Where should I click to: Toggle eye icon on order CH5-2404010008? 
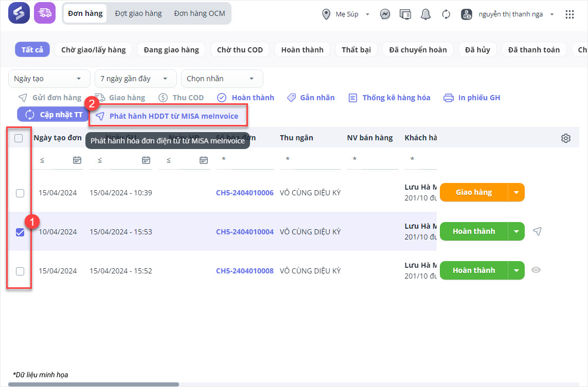[x=536, y=270]
